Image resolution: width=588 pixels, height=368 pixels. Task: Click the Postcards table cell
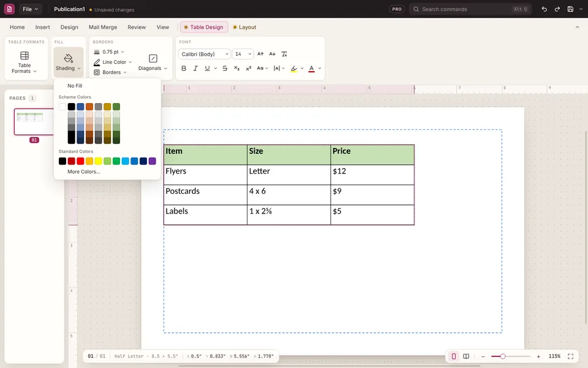[x=206, y=194]
